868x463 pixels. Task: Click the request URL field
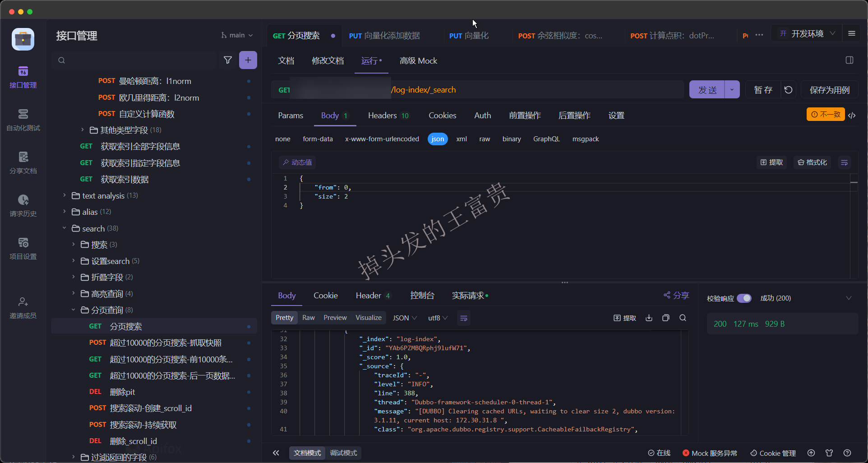[478, 90]
